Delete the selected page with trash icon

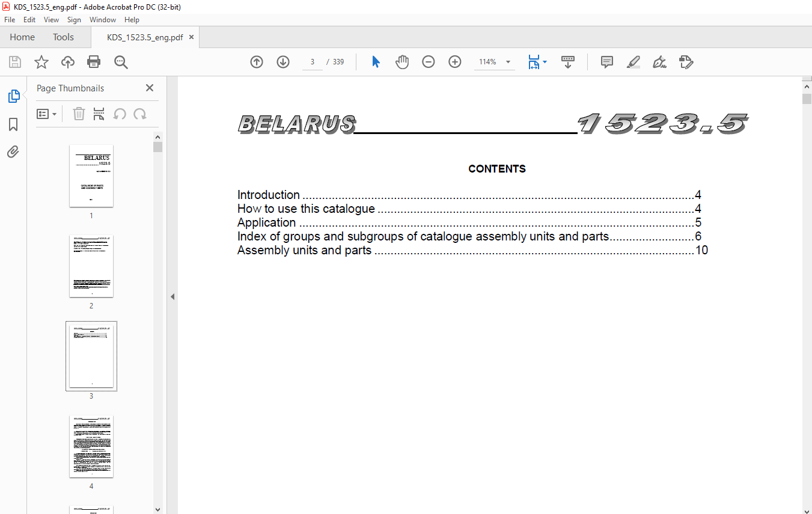[x=79, y=114]
